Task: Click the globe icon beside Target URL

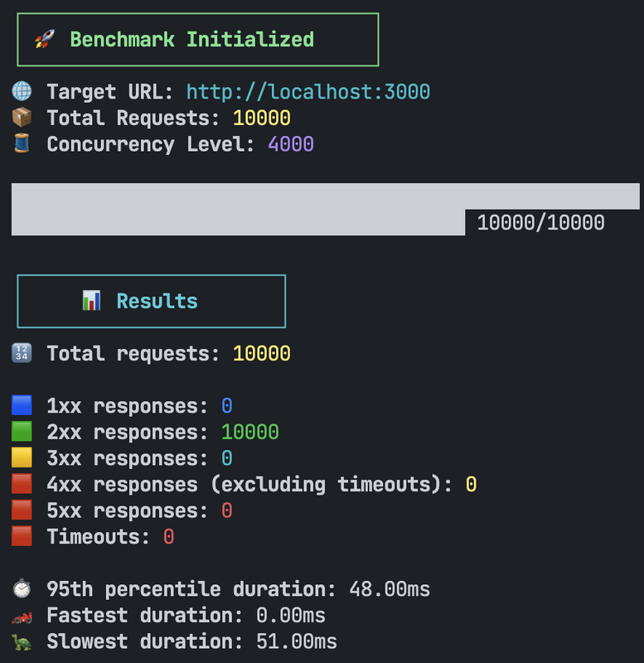Action: point(22,91)
